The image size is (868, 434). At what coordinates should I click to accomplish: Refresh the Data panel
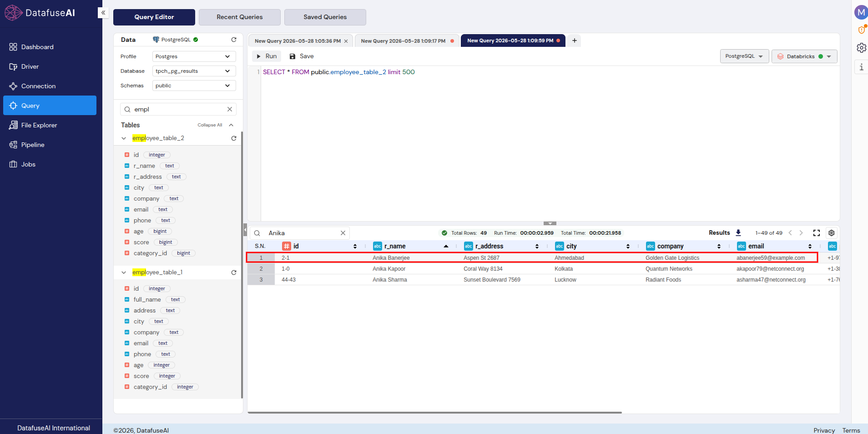point(234,40)
